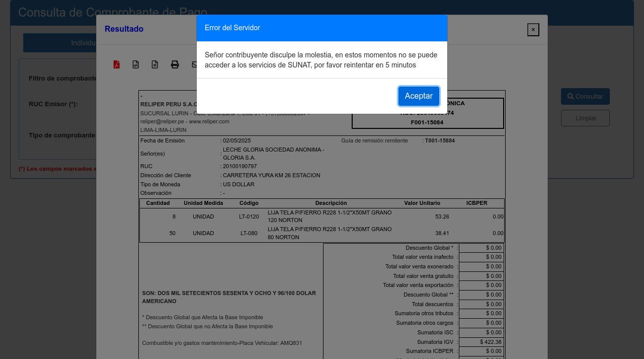Download the invoice as PDF
The image size is (644, 359).
tap(117, 64)
